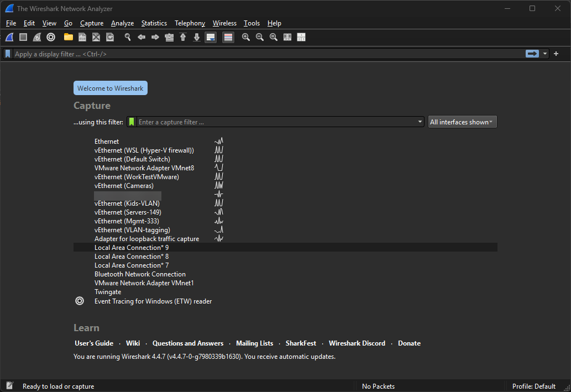Open the All interfaces shown dropdown
This screenshot has width=571, height=392.
(x=462, y=122)
